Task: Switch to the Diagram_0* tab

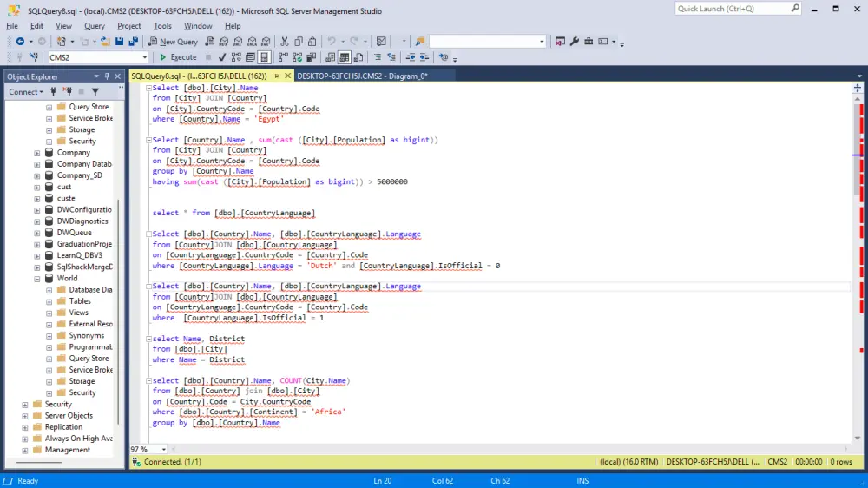Action: [x=362, y=76]
